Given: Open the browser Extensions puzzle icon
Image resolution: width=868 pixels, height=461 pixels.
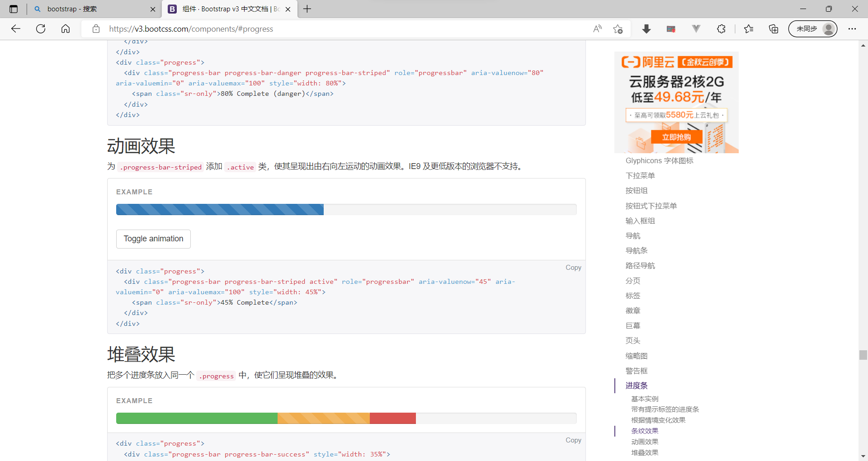Looking at the screenshot, I should click(x=721, y=28).
